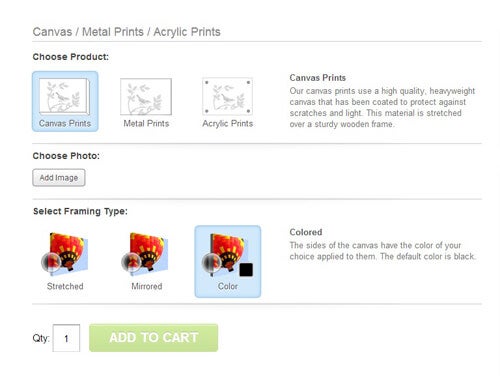Click the "Canvas / Metal Prints / Acrylic Prints" heading
The width and height of the screenshot is (500, 376).
coord(127,32)
